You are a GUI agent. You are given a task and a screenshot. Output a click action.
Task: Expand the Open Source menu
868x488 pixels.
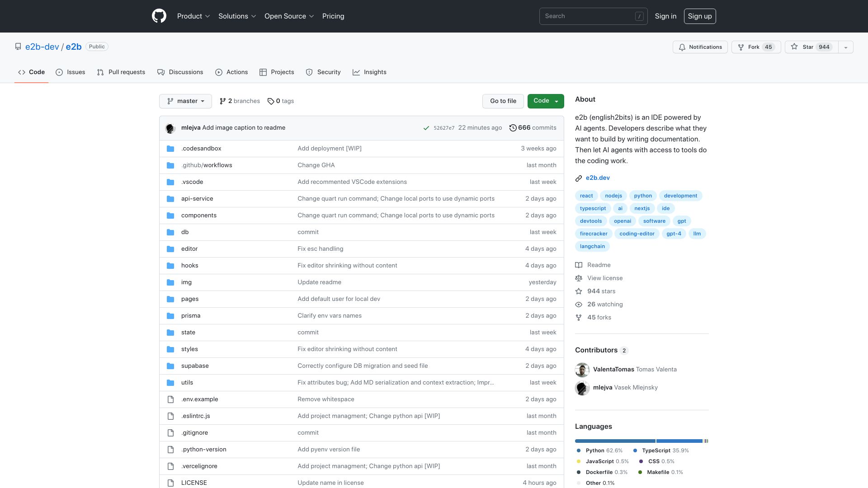289,16
